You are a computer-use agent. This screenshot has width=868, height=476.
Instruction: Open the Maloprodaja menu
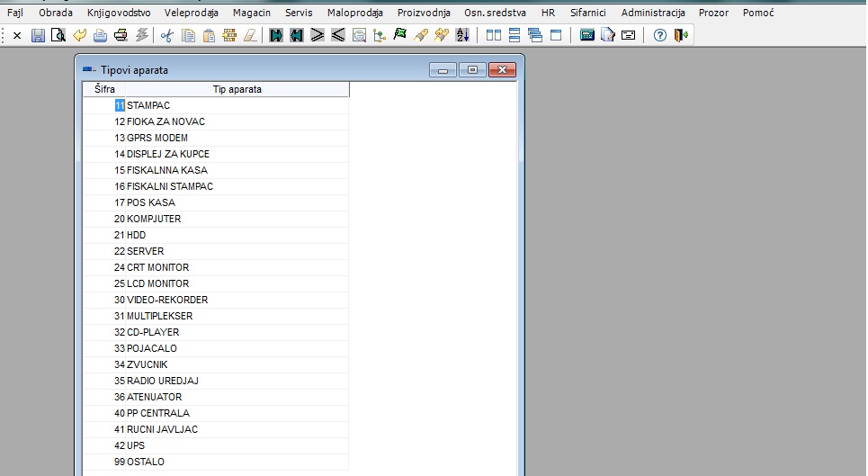tap(355, 13)
